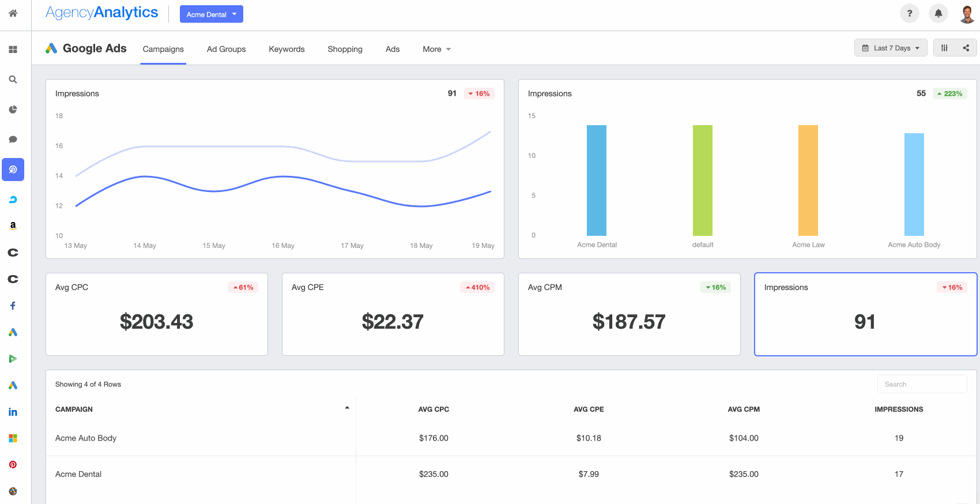Screen dimensions: 980x504
Task: Click the light-blue Acme Auto Body bar
Action: click(914, 185)
